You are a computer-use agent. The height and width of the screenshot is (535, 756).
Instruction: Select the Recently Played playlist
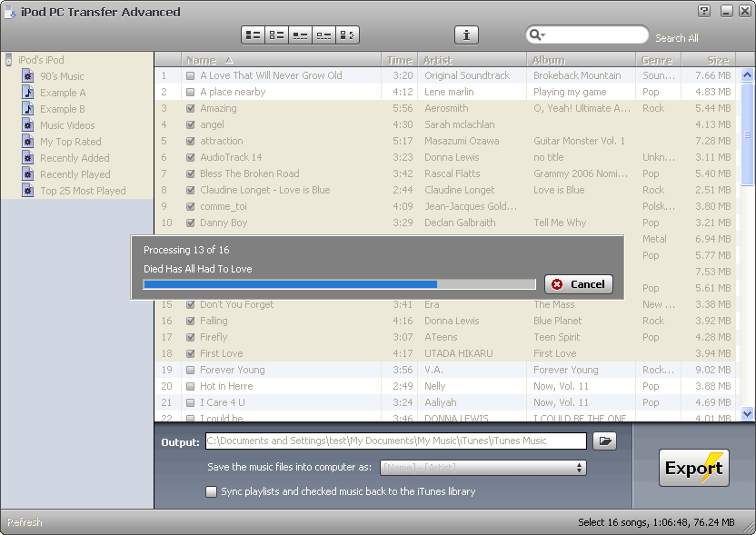pos(75,174)
